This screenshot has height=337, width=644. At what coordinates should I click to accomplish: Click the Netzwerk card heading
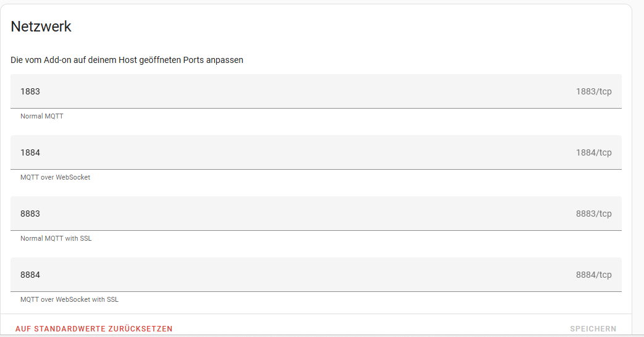(41, 27)
